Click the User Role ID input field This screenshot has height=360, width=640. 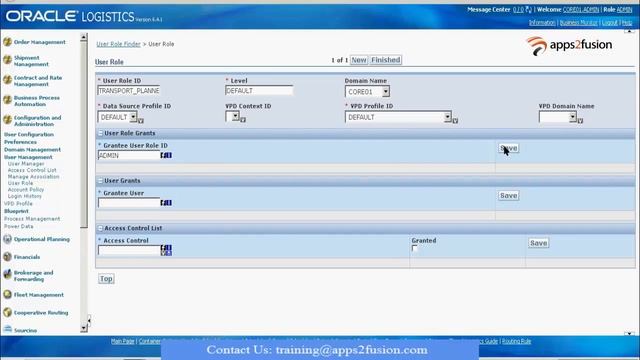click(x=129, y=91)
